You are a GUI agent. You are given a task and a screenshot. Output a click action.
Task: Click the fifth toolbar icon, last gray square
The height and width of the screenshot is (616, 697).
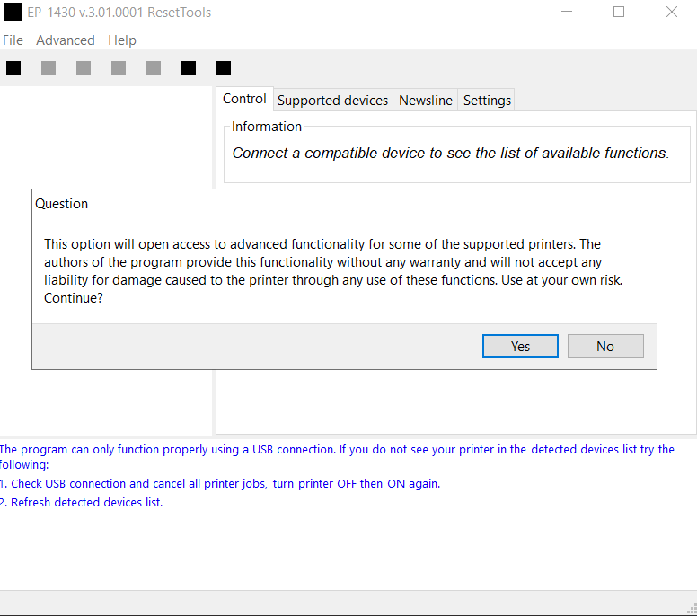click(x=154, y=68)
